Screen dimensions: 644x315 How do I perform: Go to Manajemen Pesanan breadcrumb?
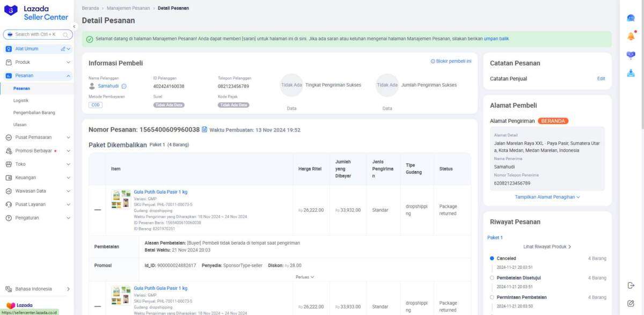tap(128, 8)
